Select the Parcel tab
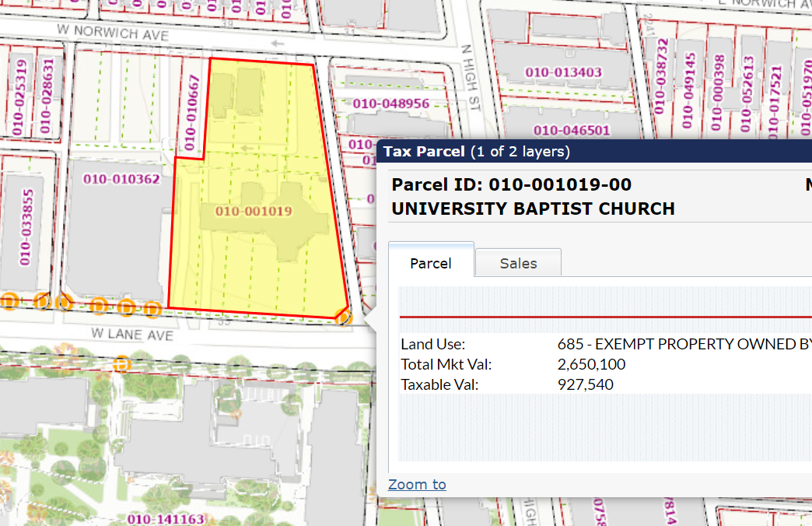 (431, 263)
